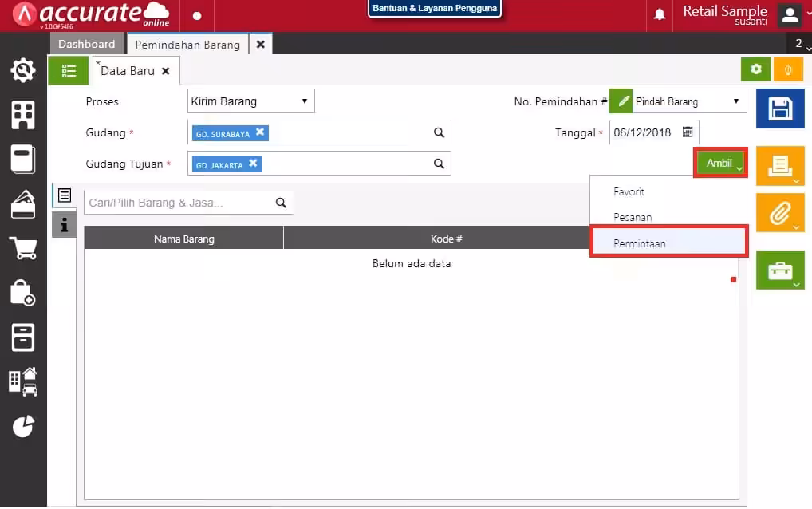Open the user profile avatar menu

coord(790,15)
